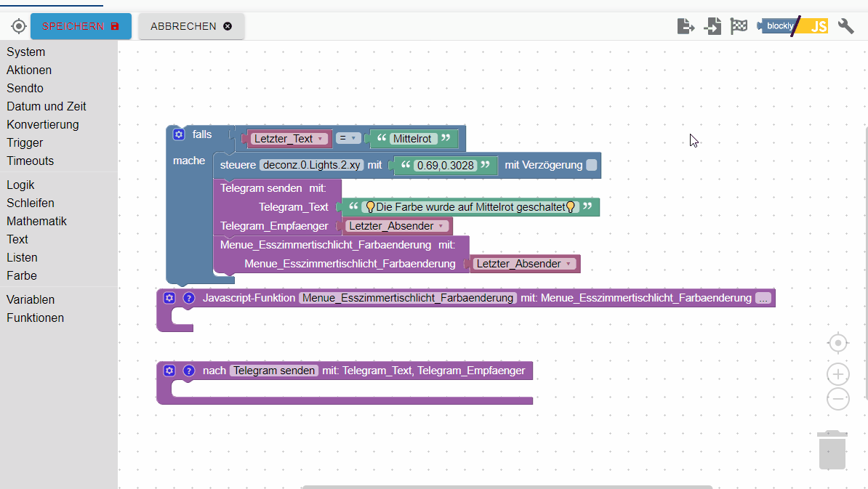Click the help icon on Telegram senden function
868x489 pixels.
coord(189,371)
